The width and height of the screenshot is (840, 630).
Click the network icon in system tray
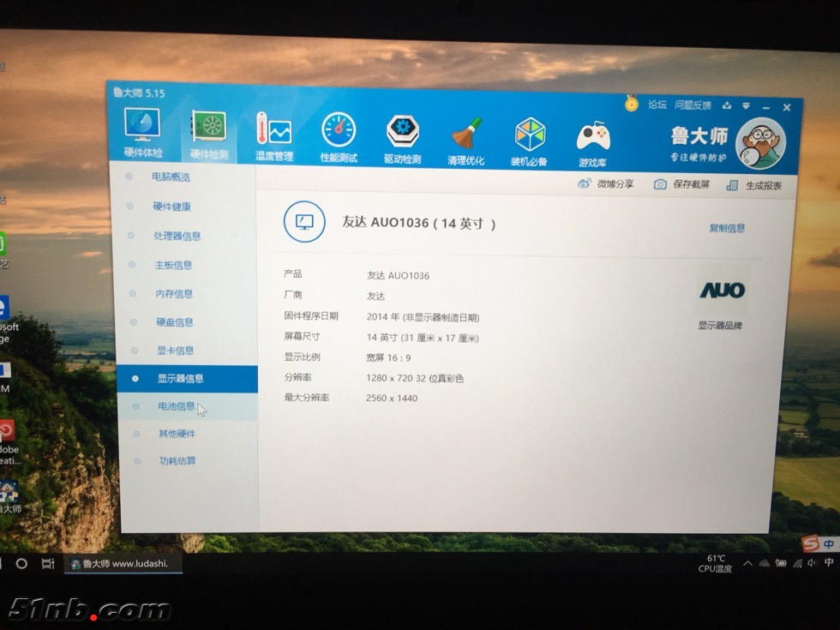[798, 563]
